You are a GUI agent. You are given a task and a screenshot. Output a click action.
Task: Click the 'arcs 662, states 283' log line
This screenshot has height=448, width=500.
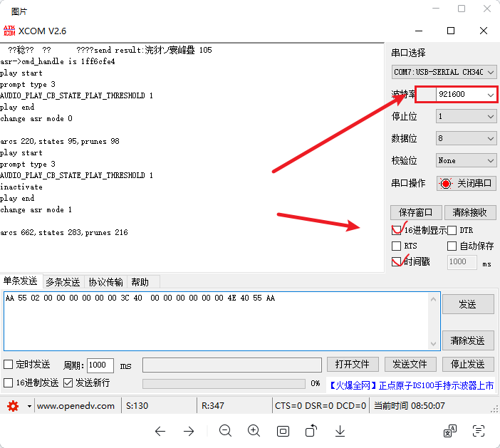(64, 232)
